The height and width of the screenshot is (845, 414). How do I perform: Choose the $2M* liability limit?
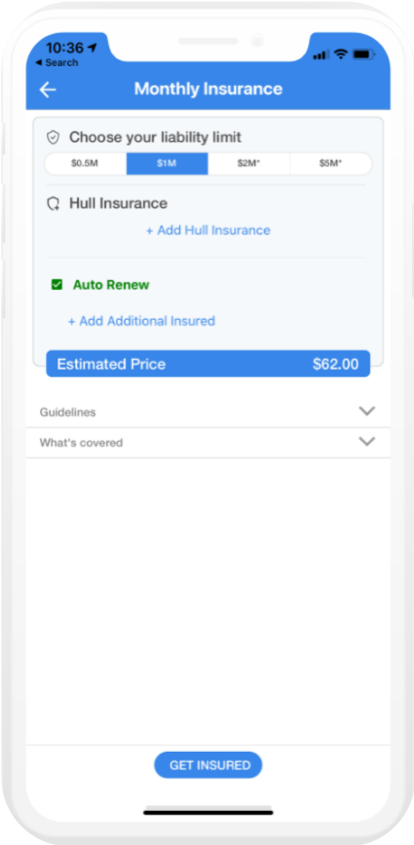coord(249,164)
